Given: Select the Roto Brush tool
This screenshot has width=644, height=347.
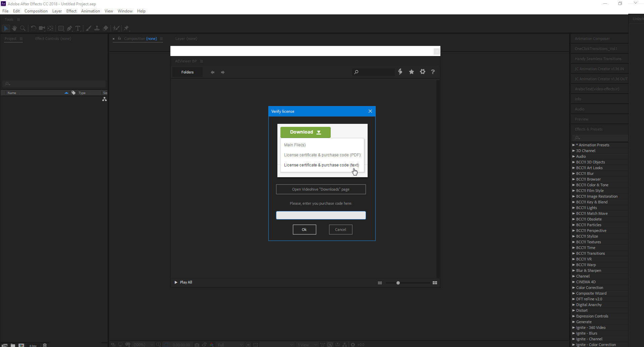Looking at the screenshot, I should [116, 29].
